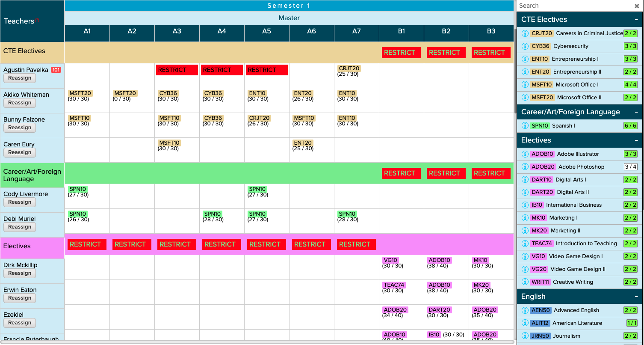This screenshot has height=345, width=644.
Task: Open info for ADOB20 Adobe Photoshop
Action: point(525,167)
